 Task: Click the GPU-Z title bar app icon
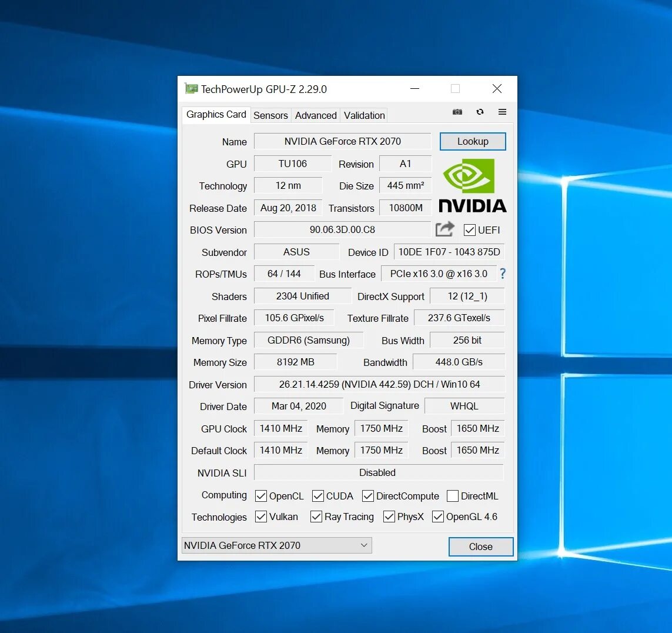tap(191, 89)
